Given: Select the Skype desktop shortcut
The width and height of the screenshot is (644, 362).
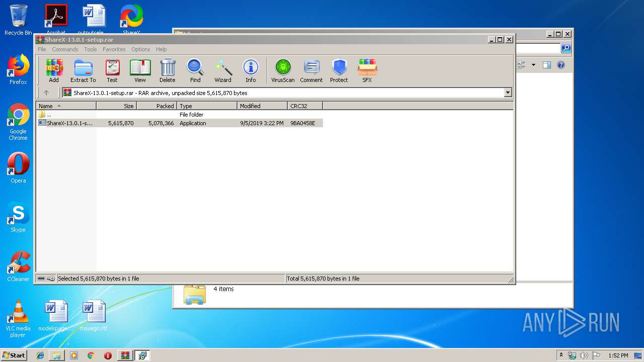Looking at the screenshot, I should click(18, 217).
